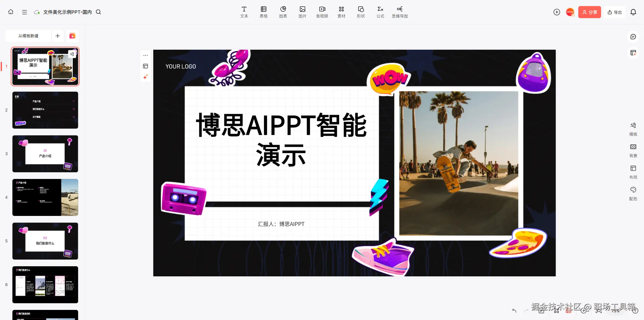Select slide 4 thumbnail with skate photo
Image resolution: width=644 pixels, height=320 pixels.
(45, 197)
